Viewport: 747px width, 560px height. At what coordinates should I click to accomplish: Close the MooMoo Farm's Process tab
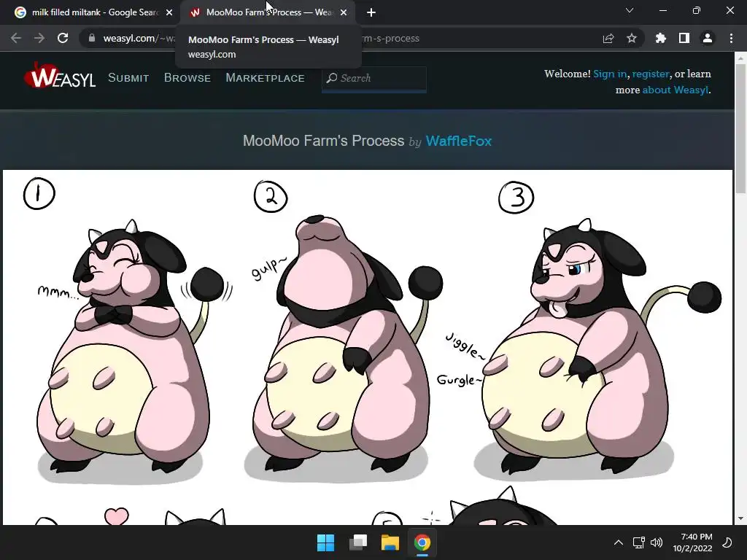coord(344,12)
